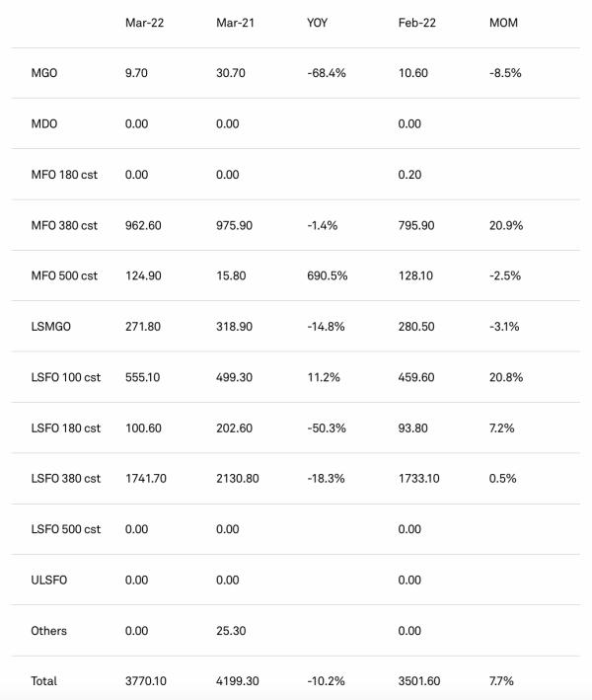Select the MGO row label
Viewport: 592px width, 700px height.
tap(44, 73)
